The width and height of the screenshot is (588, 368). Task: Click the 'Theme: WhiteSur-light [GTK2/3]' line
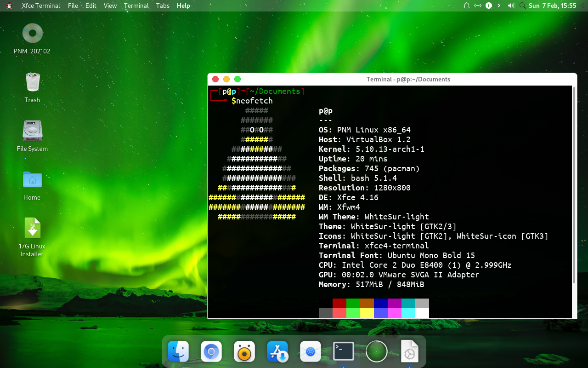[x=388, y=226]
